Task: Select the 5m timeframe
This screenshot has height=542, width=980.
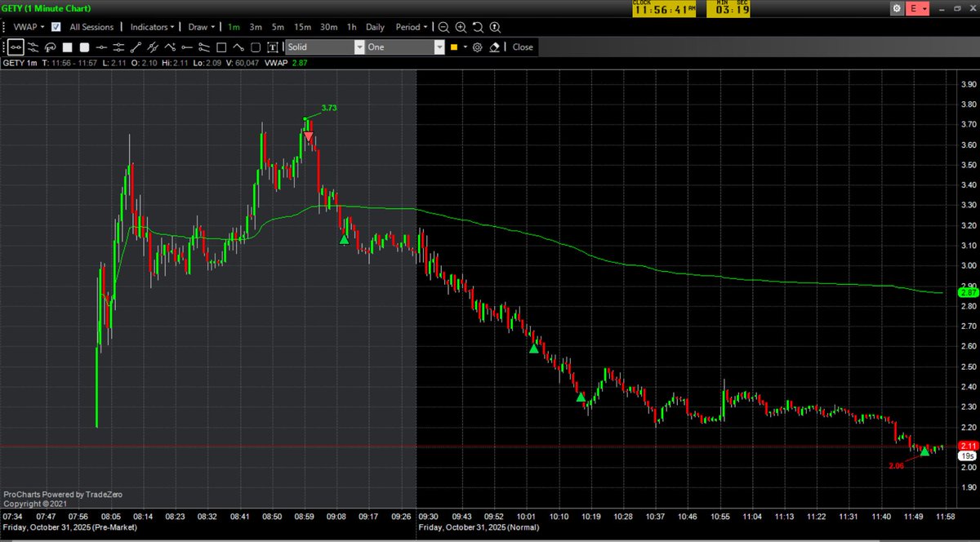Action: tap(278, 27)
